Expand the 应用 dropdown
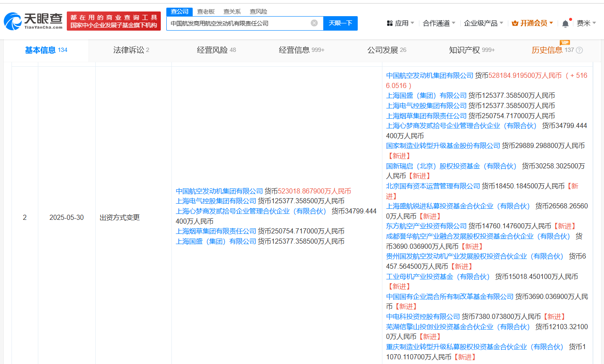 click(x=400, y=23)
